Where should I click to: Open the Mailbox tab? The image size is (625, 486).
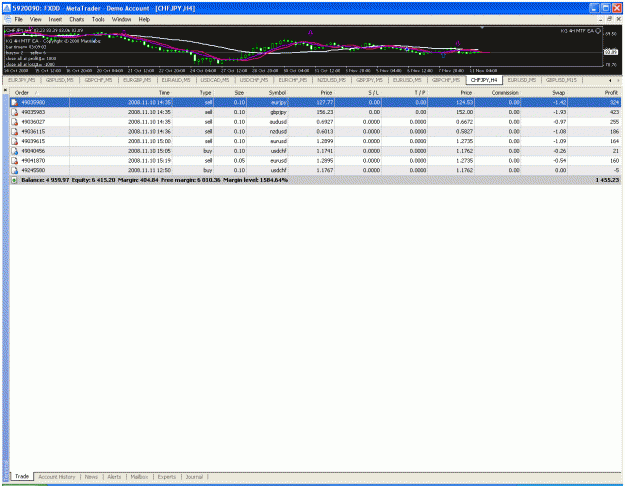pyautogui.click(x=140, y=477)
